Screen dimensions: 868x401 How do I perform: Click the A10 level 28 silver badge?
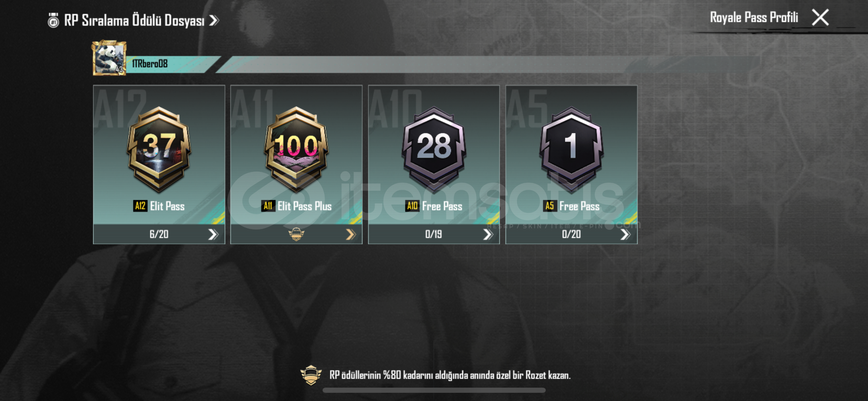[x=434, y=149]
